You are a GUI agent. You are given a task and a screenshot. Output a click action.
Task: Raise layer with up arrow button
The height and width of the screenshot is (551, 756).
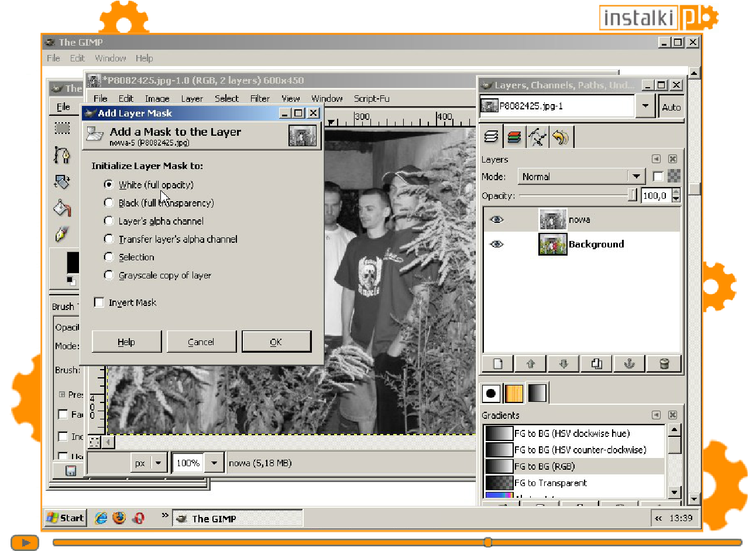click(x=531, y=364)
